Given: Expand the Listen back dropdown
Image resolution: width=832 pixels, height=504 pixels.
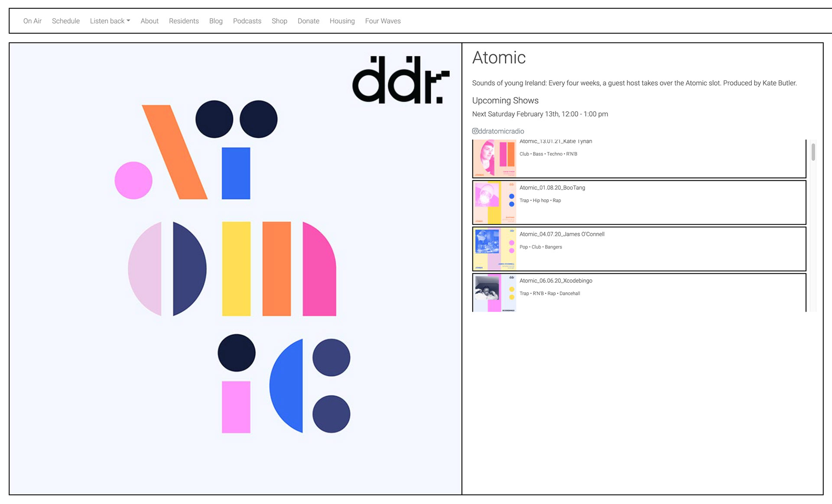Looking at the screenshot, I should click(x=110, y=21).
